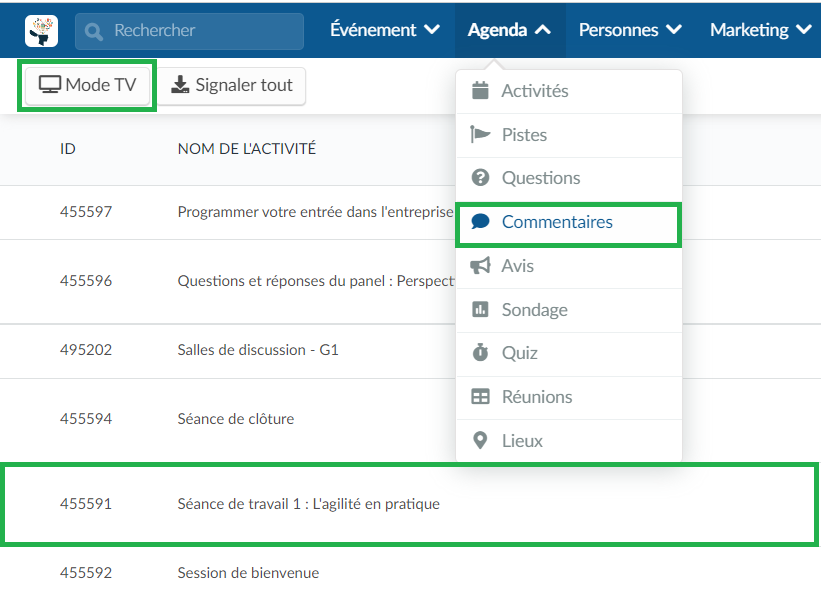821x590 pixels.
Task: Click the Signaler tout button
Action: [231, 85]
